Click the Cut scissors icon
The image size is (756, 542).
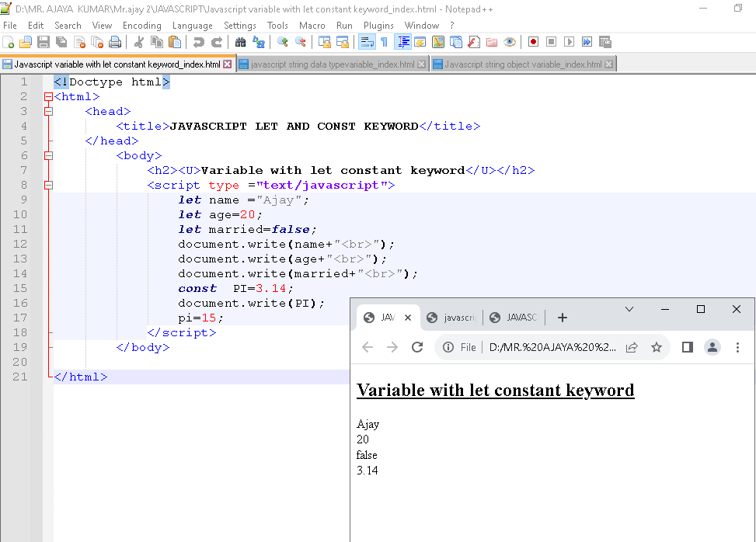139,42
